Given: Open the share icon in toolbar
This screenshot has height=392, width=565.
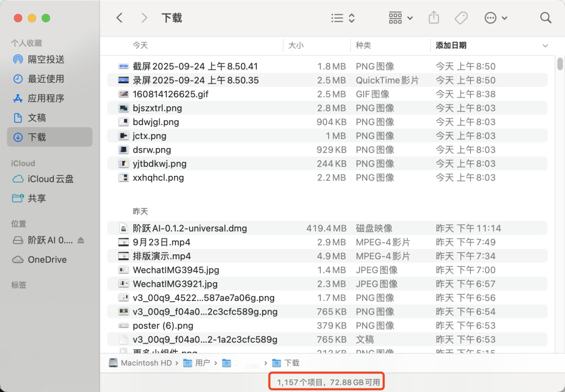Looking at the screenshot, I should pyautogui.click(x=434, y=18).
